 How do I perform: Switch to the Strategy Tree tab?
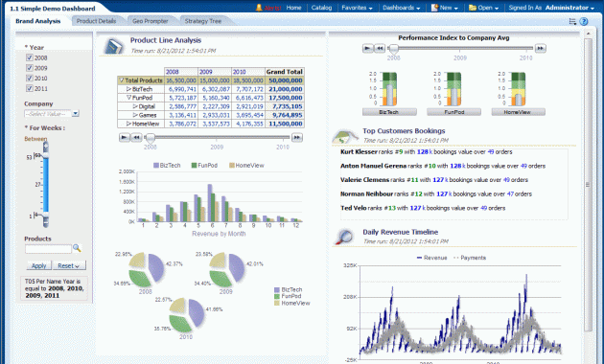pyautogui.click(x=203, y=21)
